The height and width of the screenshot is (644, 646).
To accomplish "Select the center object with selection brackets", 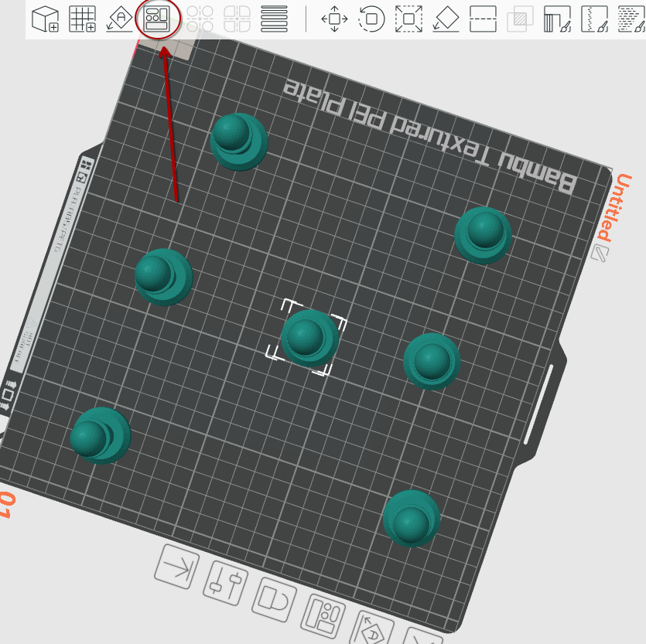I will coord(309,338).
